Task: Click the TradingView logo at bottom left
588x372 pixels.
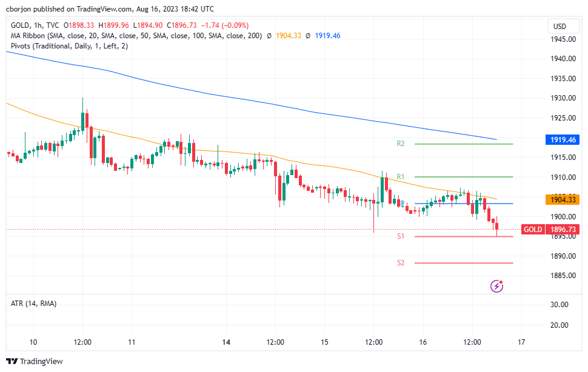Action: (x=33, y=361)
